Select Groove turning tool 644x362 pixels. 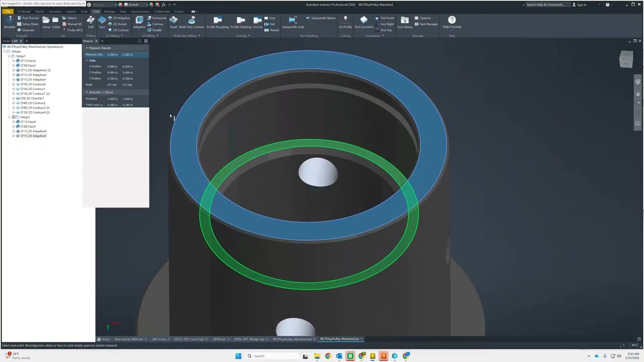point(258,22)
